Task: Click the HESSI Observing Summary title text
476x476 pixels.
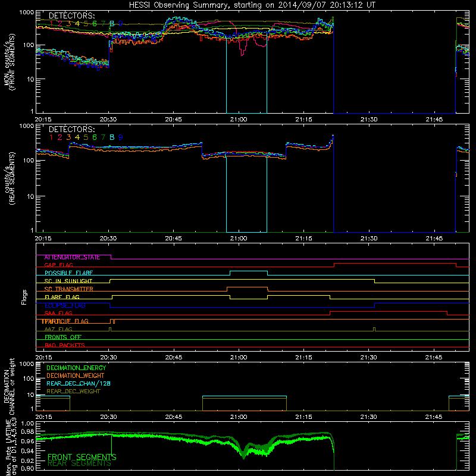Action: tap(252, 5)
